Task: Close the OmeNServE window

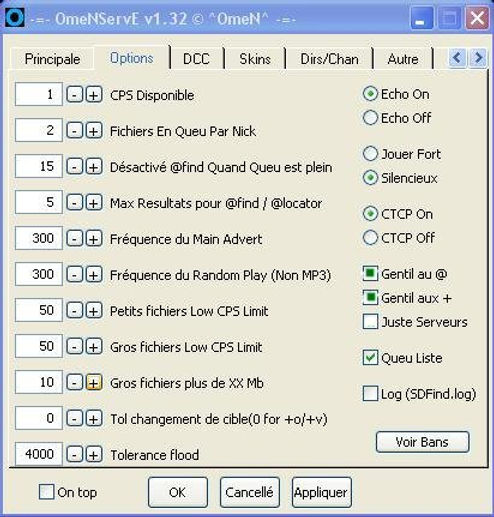Action: coord(477,18)
